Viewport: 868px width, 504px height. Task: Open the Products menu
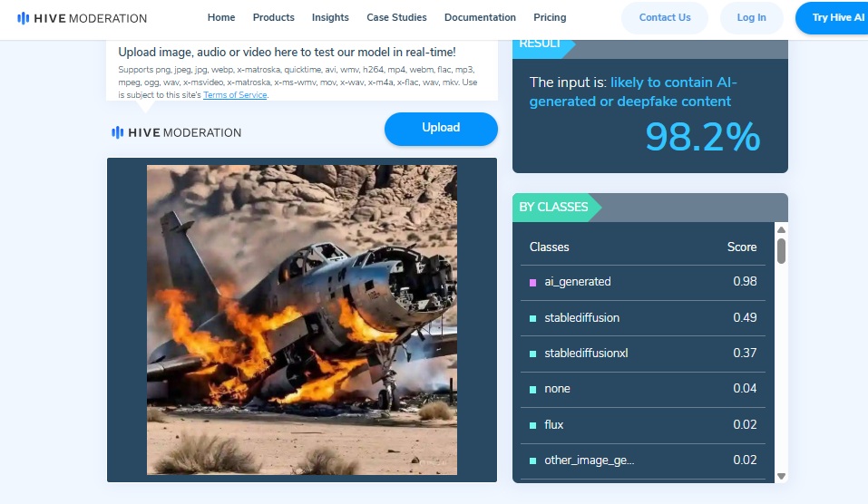tap(274, 18)
